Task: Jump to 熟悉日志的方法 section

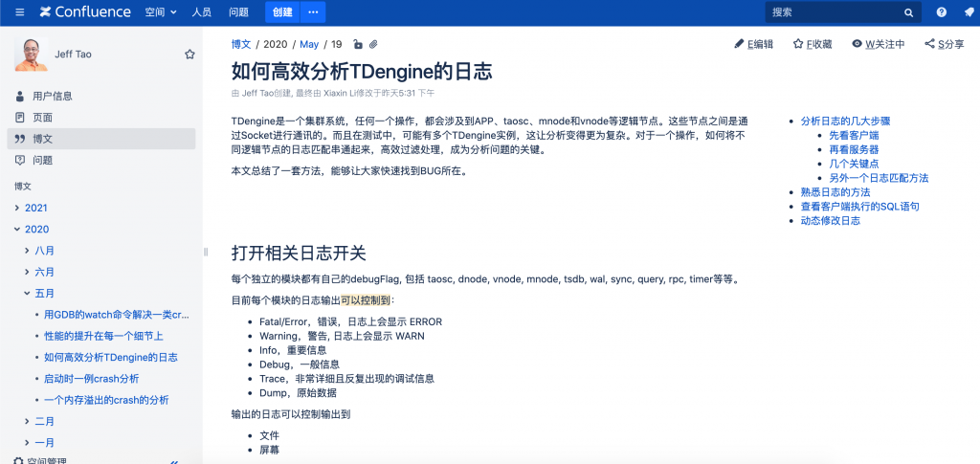Action: click(835, 192)
